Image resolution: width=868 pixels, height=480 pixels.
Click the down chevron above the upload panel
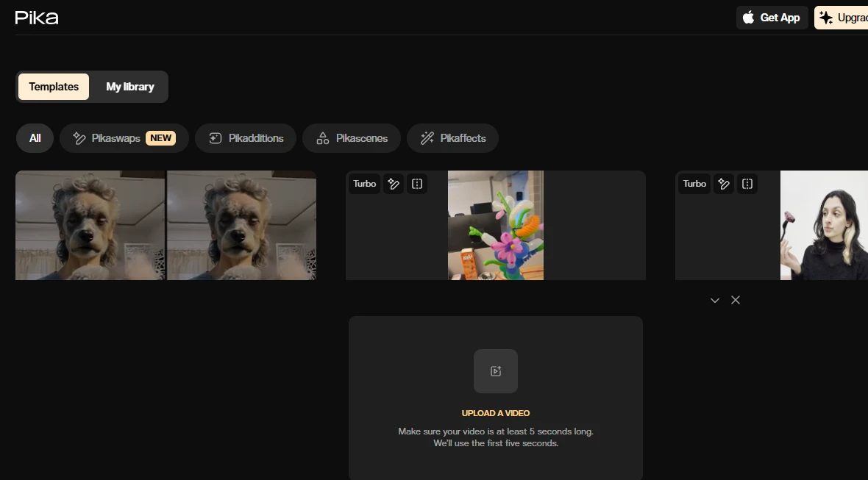coord(714,300)
